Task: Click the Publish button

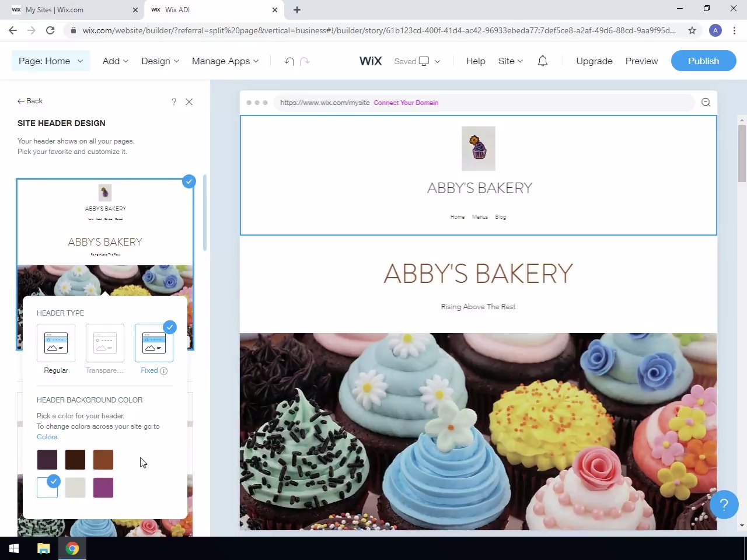Action: coord(704,61)
